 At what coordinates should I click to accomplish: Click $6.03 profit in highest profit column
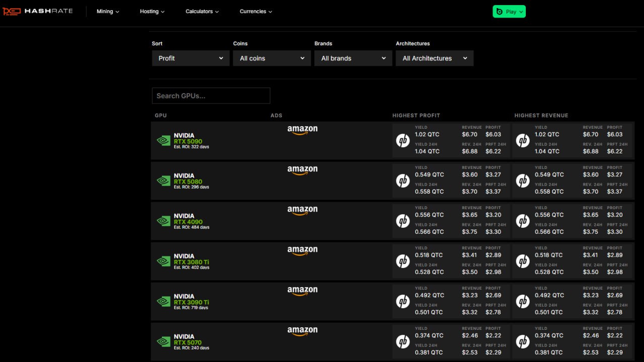(x=494, y=134)
